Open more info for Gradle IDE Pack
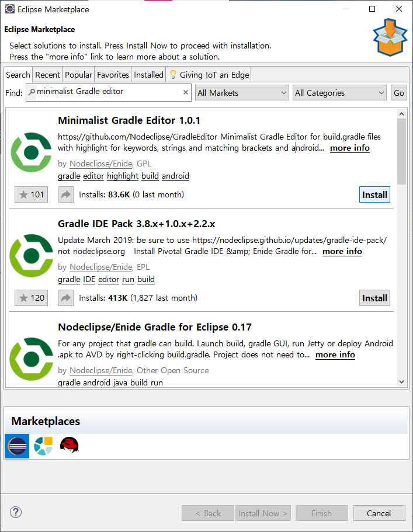This screenshot has width=413, height=532. tap(342, 252)
